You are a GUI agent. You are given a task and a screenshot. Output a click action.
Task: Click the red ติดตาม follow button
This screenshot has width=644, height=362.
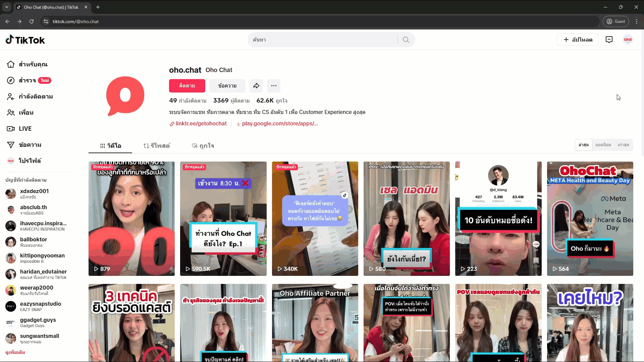click(187, 86)
